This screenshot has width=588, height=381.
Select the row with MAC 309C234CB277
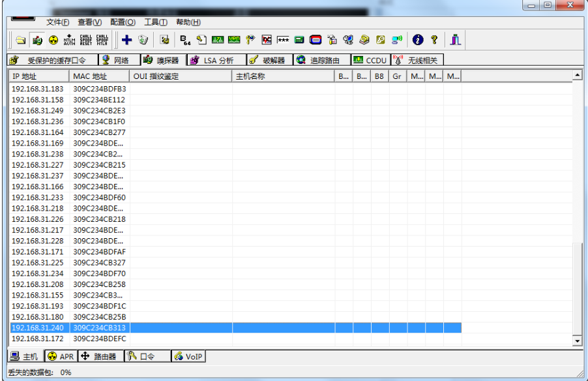click(235, 132)
